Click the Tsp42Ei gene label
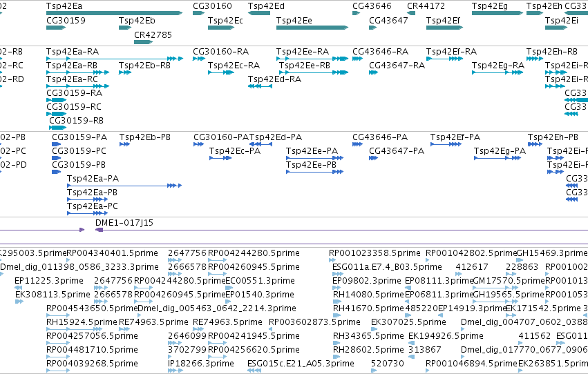Screen dimensions: 588x374 tap(561, 21)
